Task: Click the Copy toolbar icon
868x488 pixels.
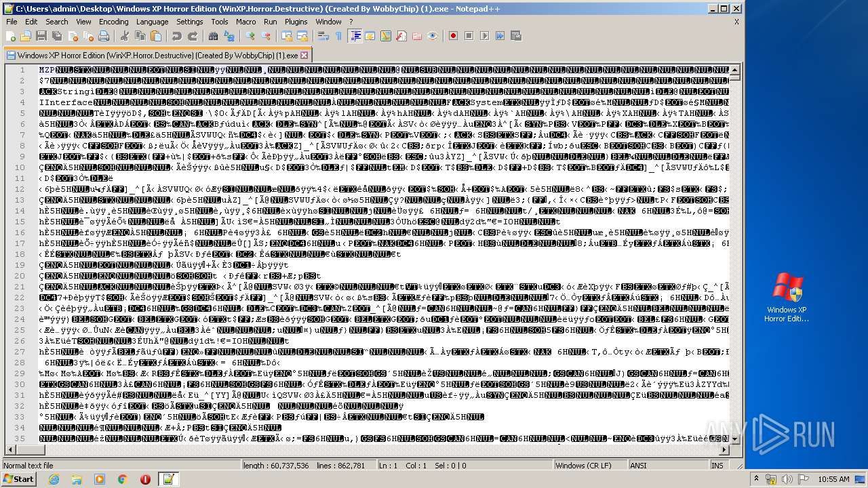Action: [x=140, y=36]
